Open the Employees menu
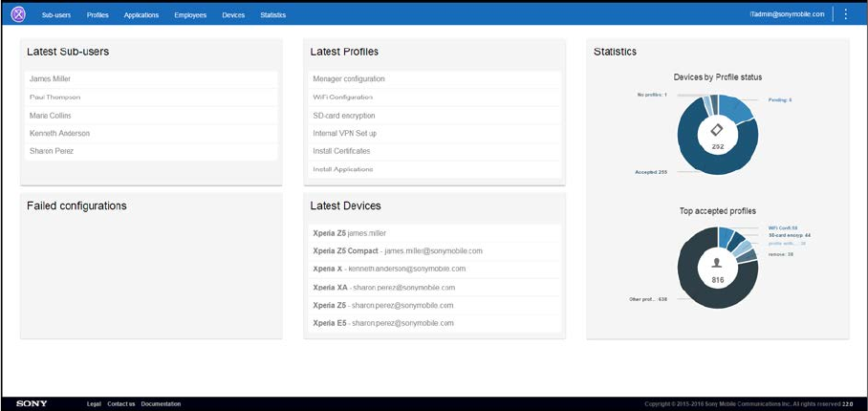 (x=190, y=15)
